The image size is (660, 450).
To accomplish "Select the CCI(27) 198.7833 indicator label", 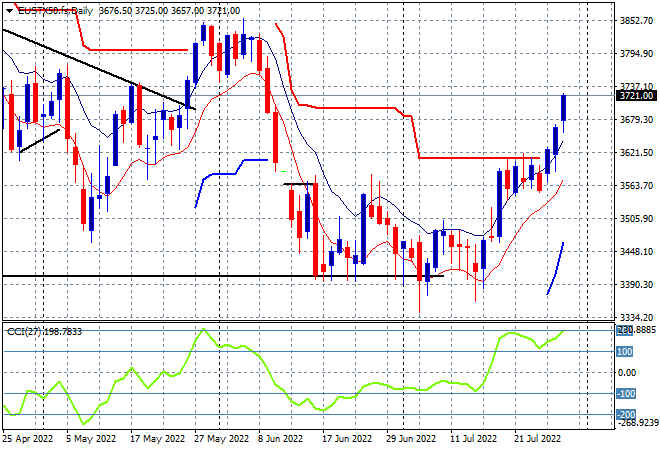I will pos(44,332).
